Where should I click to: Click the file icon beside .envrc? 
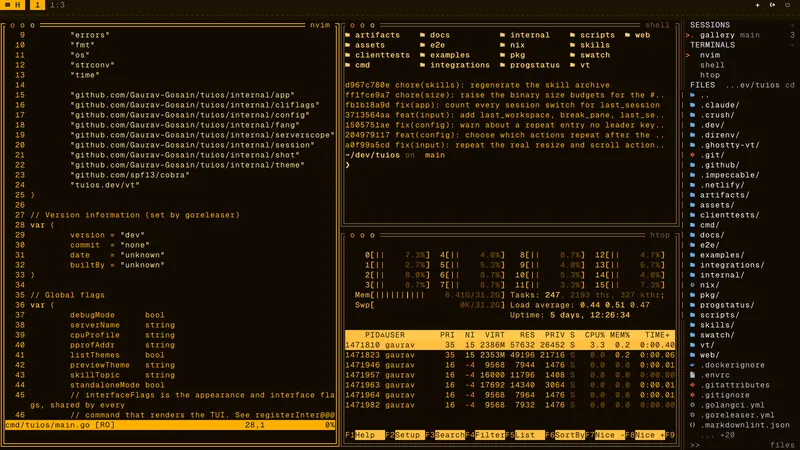click(692, 375)
